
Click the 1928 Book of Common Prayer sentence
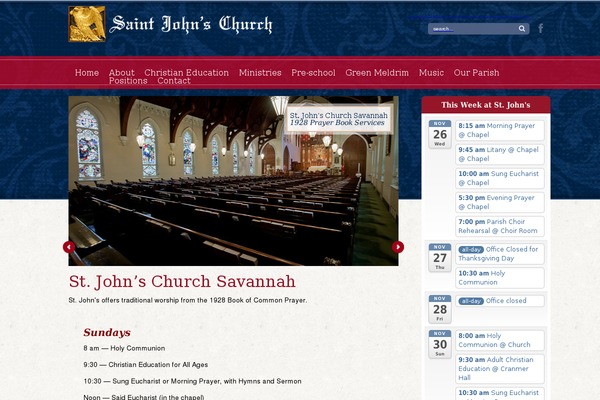(188, 300)
